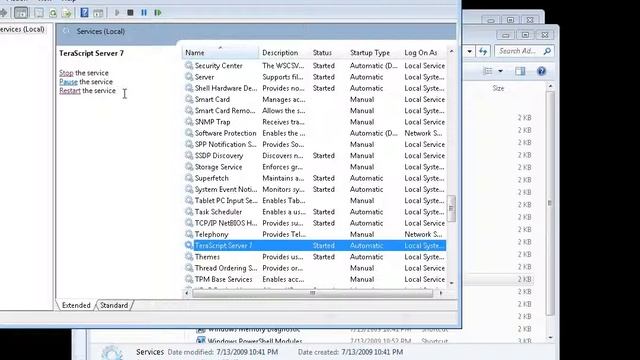Click the gear icon beside Smart Card

(x=189, y=99)
